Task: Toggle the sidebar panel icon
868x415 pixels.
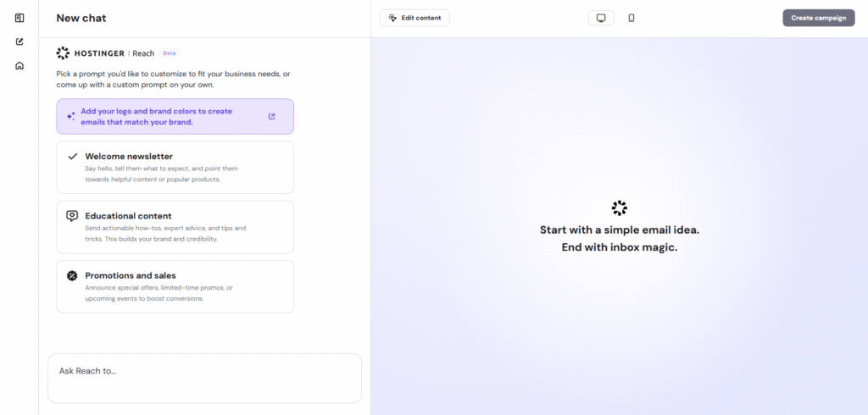Action: coord(19,18)
